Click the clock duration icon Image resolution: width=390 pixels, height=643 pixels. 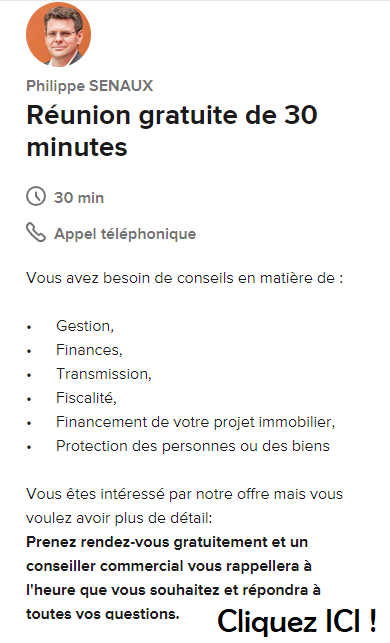(36, 196)
